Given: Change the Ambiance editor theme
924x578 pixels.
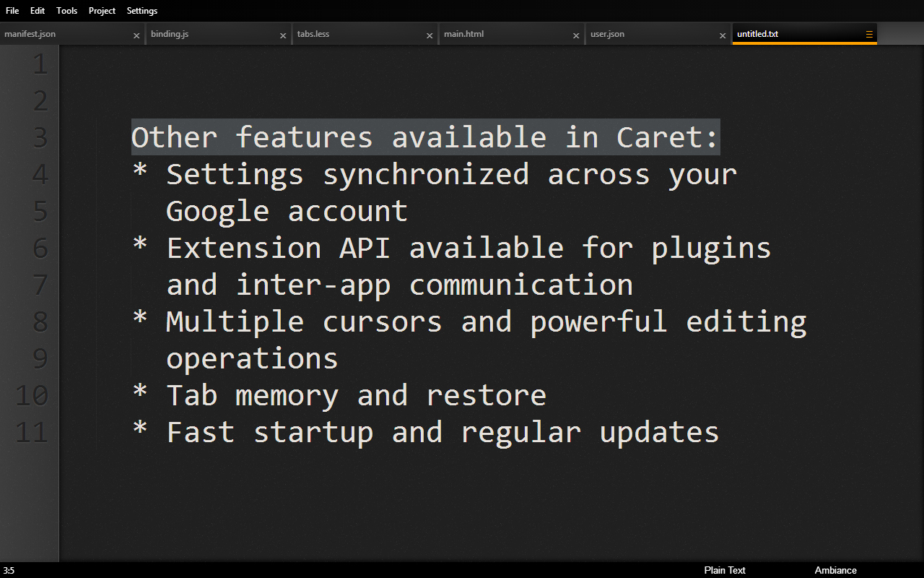Looking at the screenshot, I should (835, 570).
